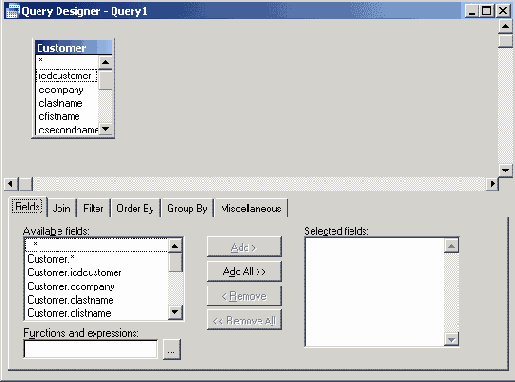
Task: Open the Filter tab
Action: 93,208
